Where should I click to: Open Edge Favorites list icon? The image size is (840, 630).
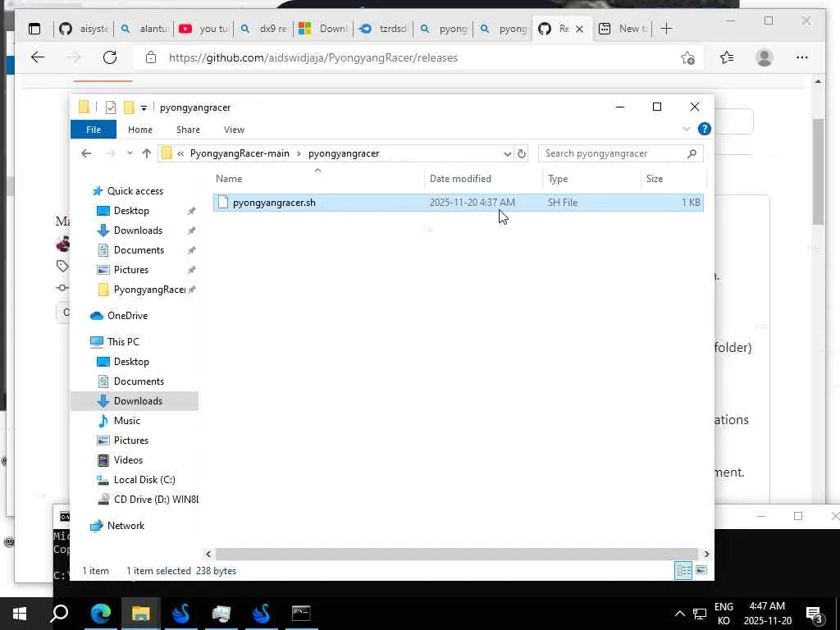(x=727, y=57)
